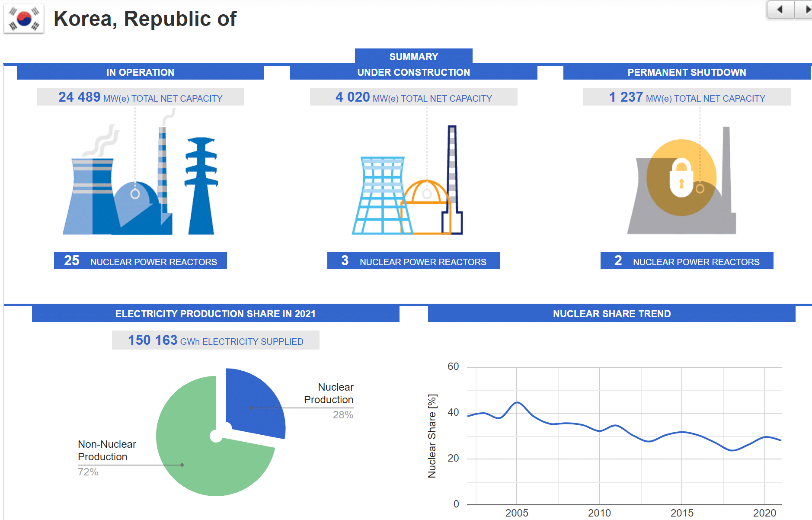Click the nuclear share trend peak near 2005
The image size is (812, 520).
pos(517,403)
